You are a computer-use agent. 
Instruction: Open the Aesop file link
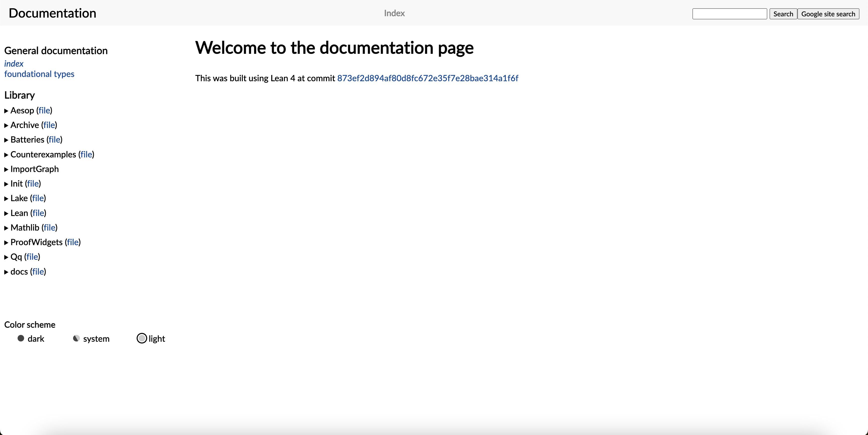tap(44, 110)
